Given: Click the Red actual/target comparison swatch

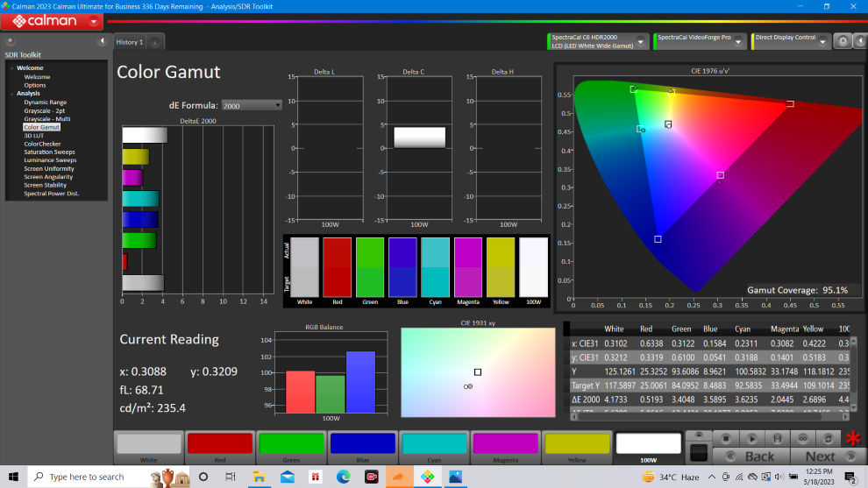Looking at the screenshot, I should point(338,268).
